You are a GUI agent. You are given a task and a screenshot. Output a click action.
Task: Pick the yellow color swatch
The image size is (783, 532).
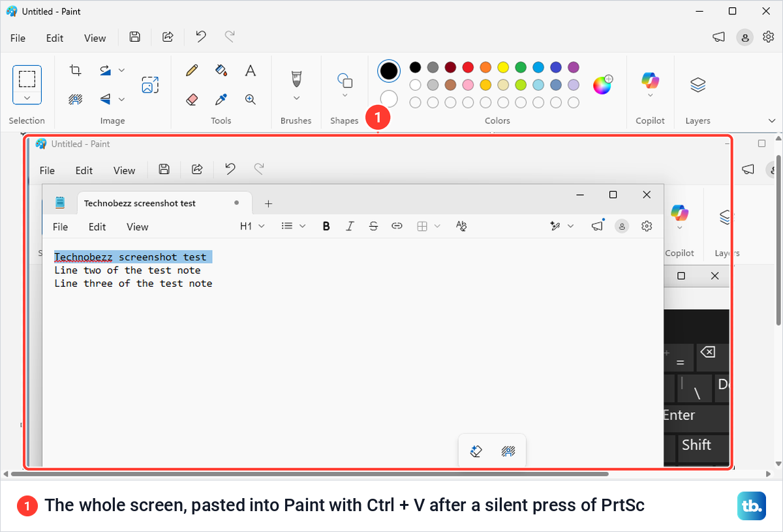tap(503, 67)
